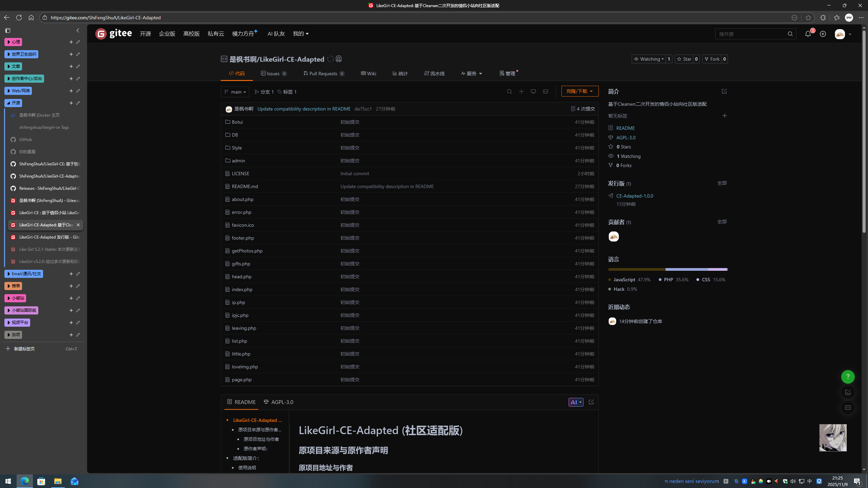The image size is (868, 488).
Task: Click the search icon in repository toolbar
Action: 509,91
